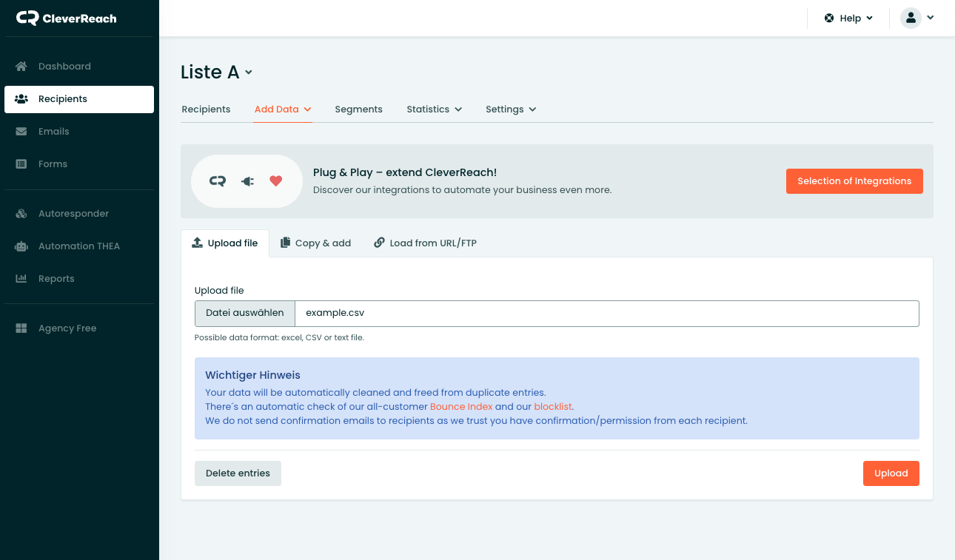Go to the Recipients tab of Liste A
The height and width of the screenshot is (560, 955).
coord(206,109)
